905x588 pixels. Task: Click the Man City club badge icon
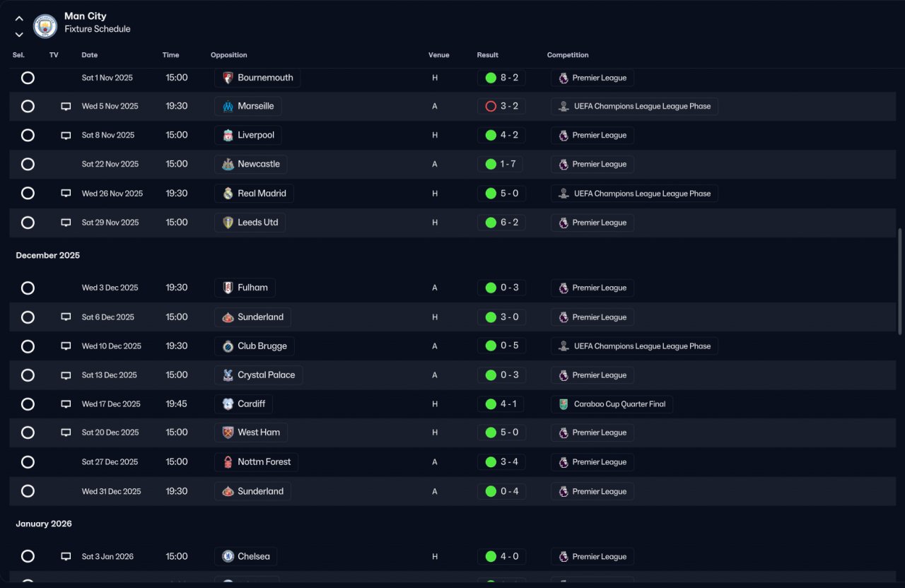click(45, 26)
